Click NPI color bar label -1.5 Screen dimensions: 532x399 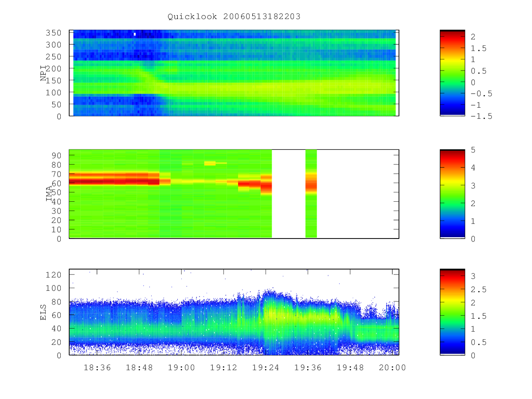pyautogui.click(x=481, y=116)
